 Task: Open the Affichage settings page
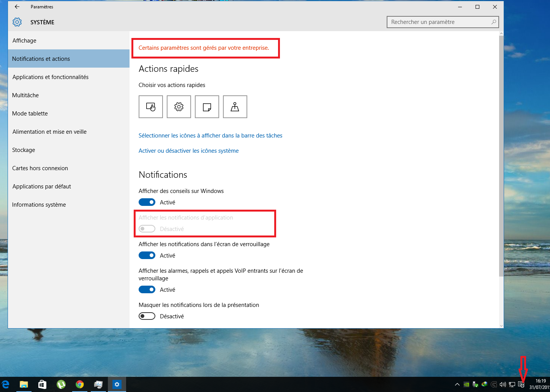tap(24, 41)
